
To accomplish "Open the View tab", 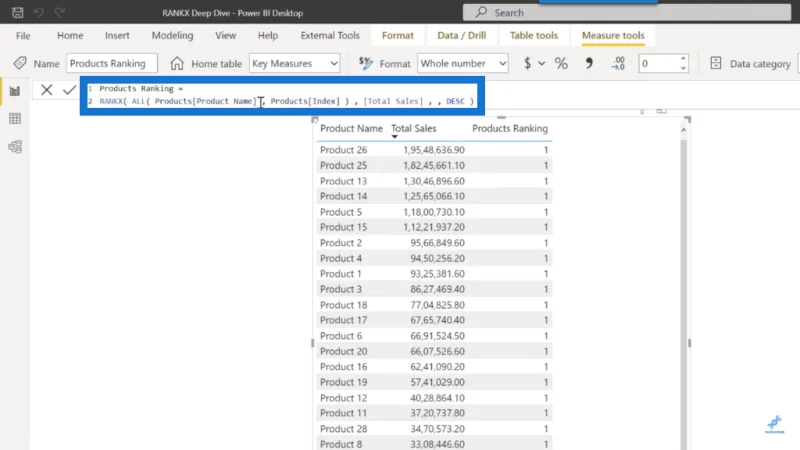I will coord(226,35).
